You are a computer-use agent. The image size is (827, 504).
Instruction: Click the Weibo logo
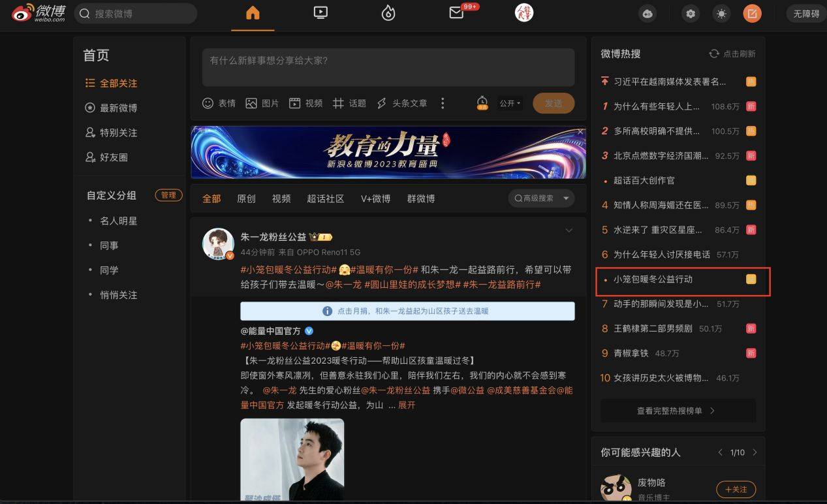39,13
